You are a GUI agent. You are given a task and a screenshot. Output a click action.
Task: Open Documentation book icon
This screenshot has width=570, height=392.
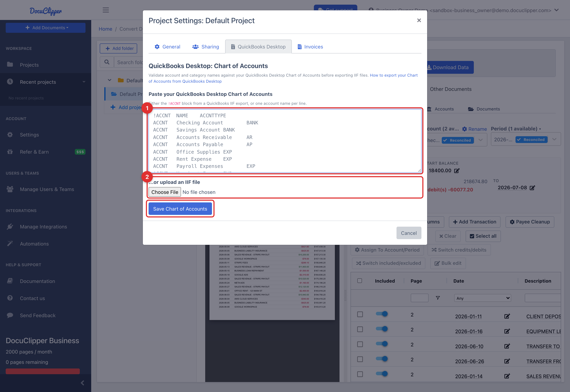point(10,281)
